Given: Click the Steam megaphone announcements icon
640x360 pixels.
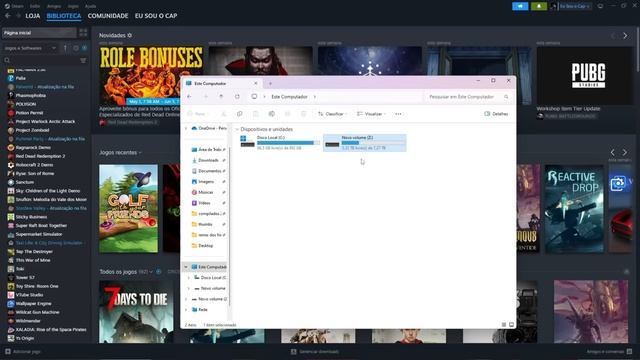Looking at the screenshot, I should click(520, 6).
